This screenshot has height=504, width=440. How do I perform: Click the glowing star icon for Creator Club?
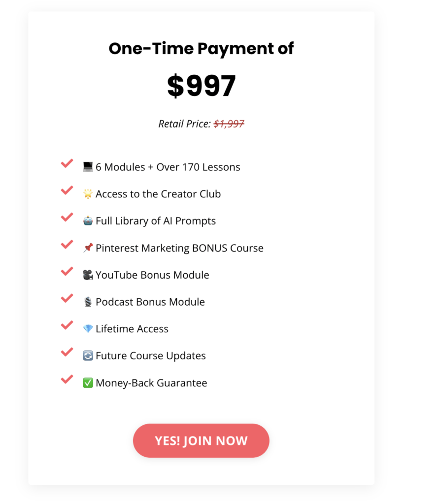(x=89, y=193)
